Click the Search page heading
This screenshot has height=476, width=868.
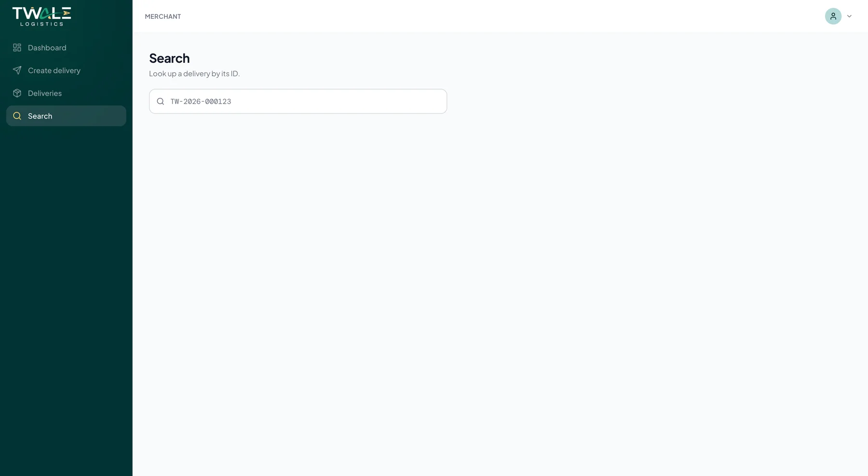pos(169,58)
